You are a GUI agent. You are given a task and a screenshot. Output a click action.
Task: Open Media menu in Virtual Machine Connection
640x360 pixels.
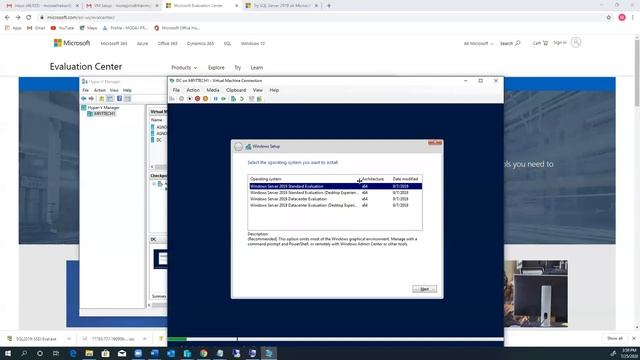(x=213, y=90)
